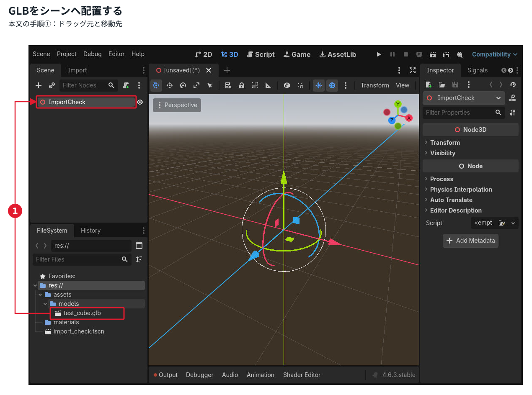The image size is (532, 395).
Task: Open documentation with DOC search icon
Action: [513, 98]
